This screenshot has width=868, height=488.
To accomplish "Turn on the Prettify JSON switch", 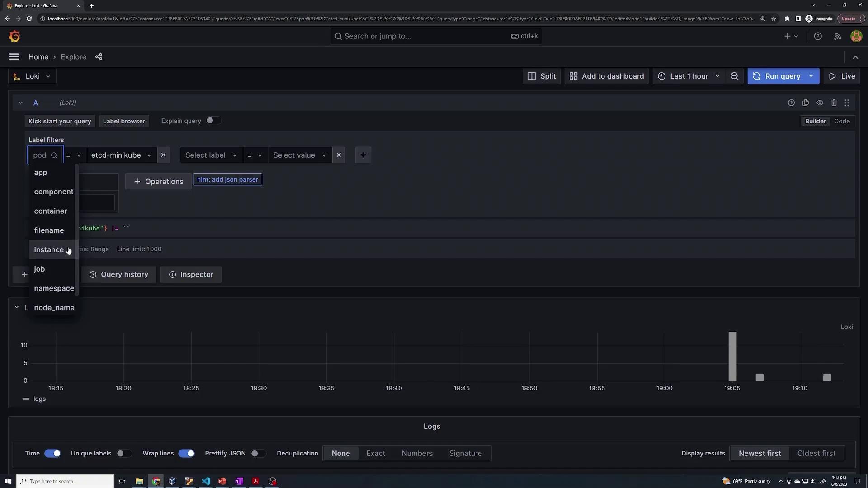I will click(258, 453).
